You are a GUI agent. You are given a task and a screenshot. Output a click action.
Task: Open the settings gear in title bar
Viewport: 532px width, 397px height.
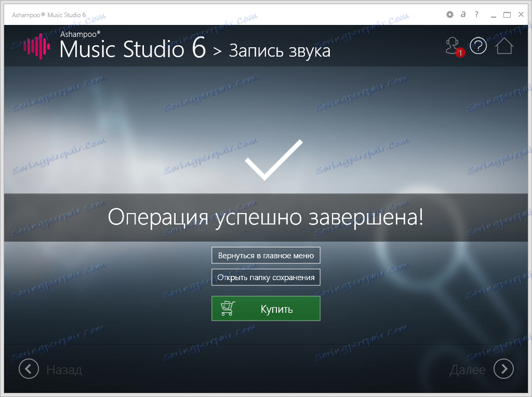click(449, 15)
